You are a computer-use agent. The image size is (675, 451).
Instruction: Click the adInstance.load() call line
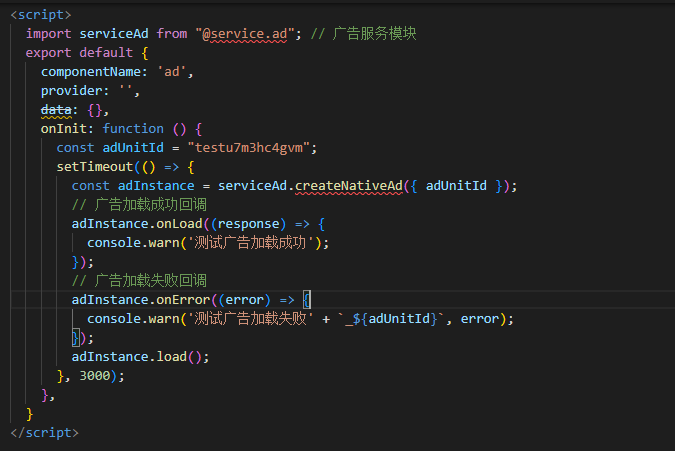coord(140,356)
